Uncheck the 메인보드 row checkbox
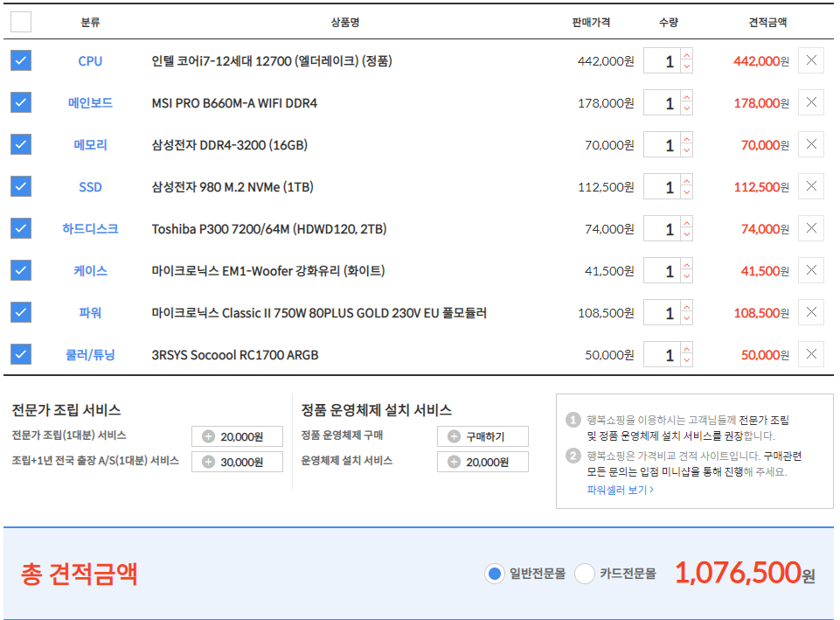This screenshot has height=620, width=840. click(21, 102)
